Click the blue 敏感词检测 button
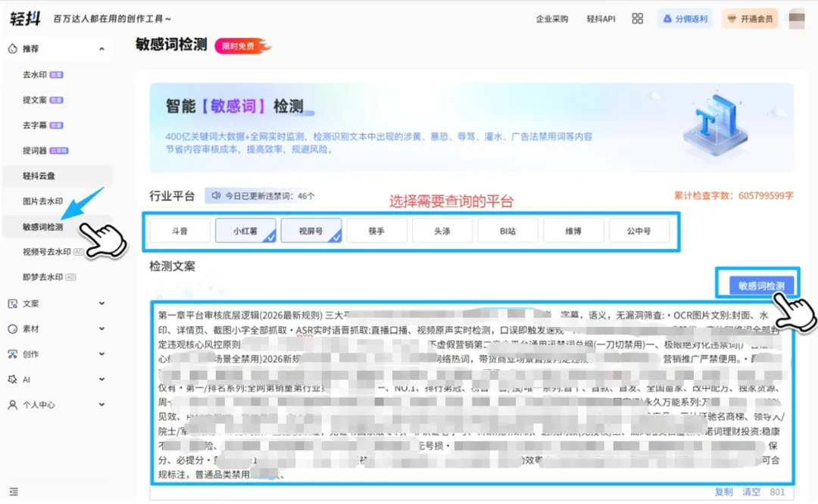 pyautogui.click(x=761, y=285)
